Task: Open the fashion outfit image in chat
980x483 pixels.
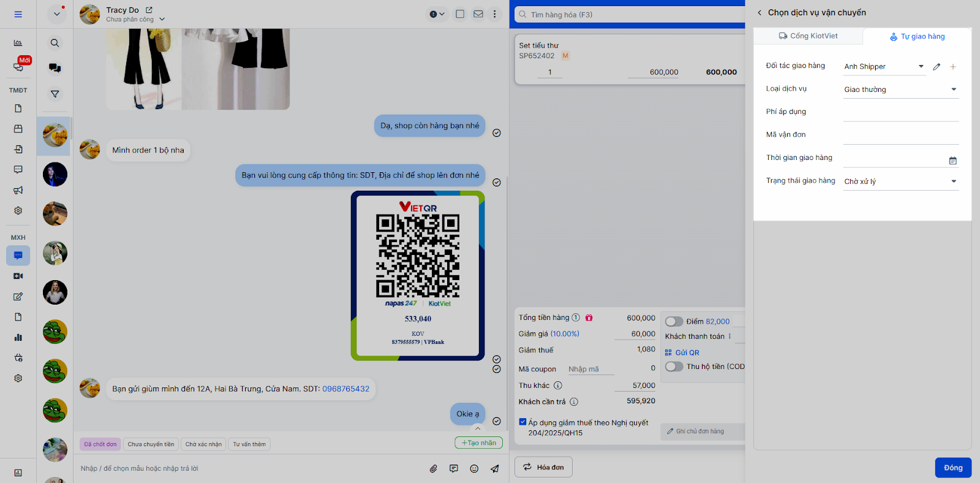Action: pos(198,69)
